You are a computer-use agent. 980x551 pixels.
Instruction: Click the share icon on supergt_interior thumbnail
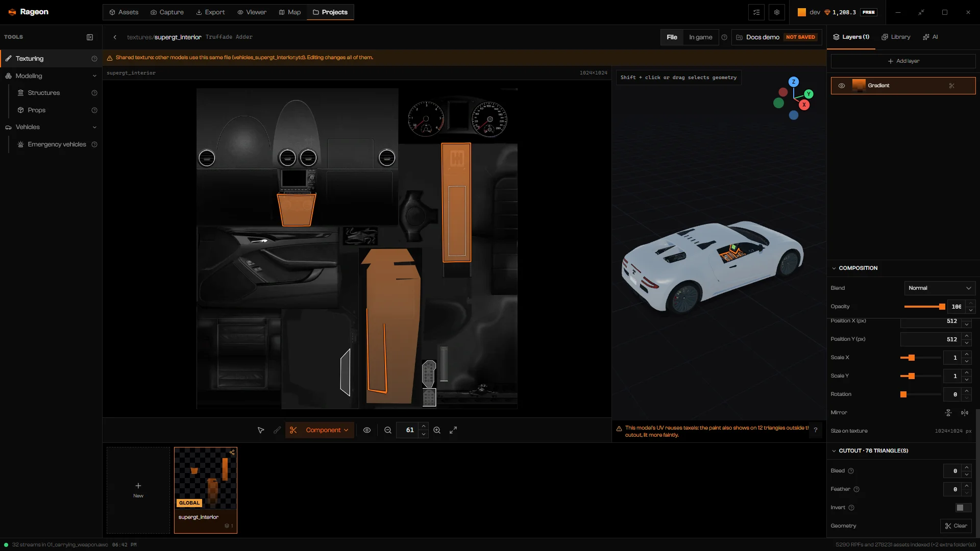[232, 453]
